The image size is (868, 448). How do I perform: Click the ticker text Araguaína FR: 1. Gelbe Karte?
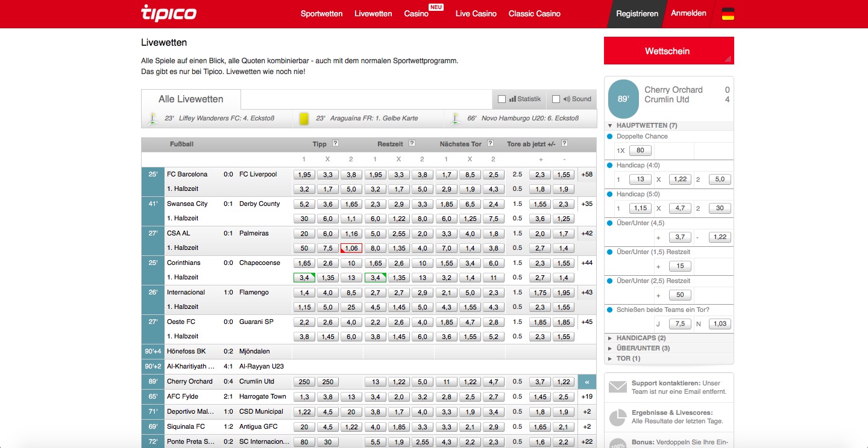[374, 119]
